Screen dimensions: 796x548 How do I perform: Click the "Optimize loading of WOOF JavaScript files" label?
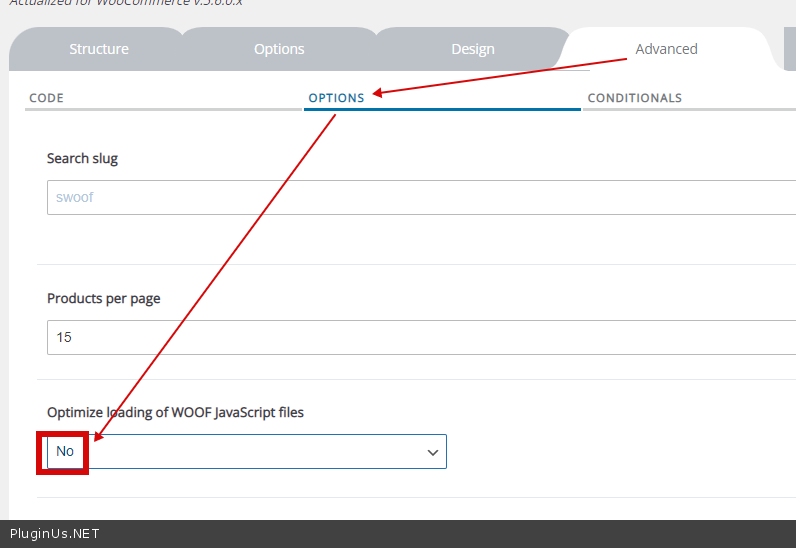point(175,412)
